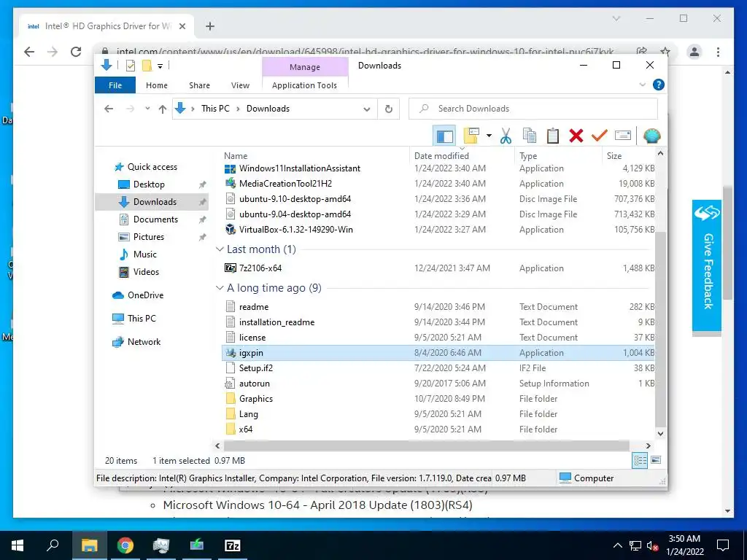Select Pictures in navigation pane
The height and width of the screenshot is (560, 747).
point(148,237)
